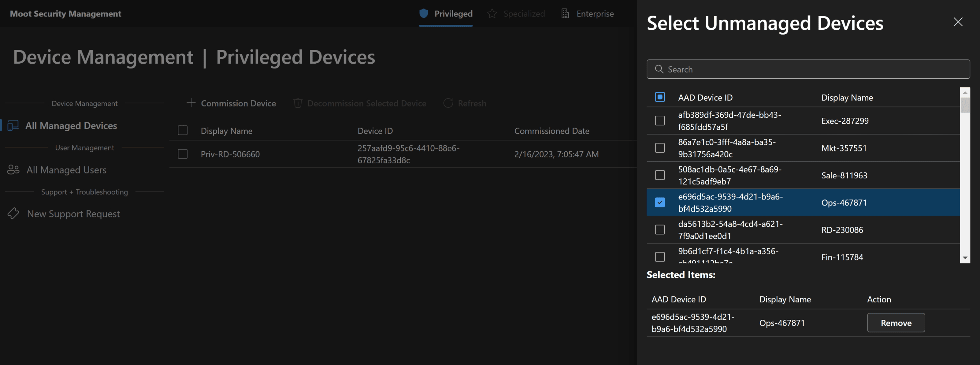Remove Ops-467871 from selected items
The width and height of the screenshot is (980, 365).
[x=896, y=322]
